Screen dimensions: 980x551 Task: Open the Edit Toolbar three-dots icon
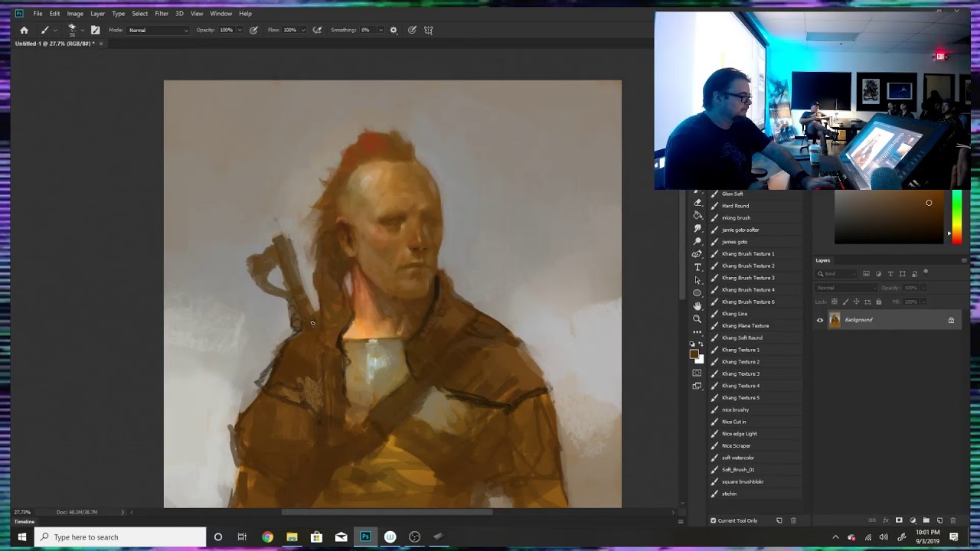coord(697,332)
